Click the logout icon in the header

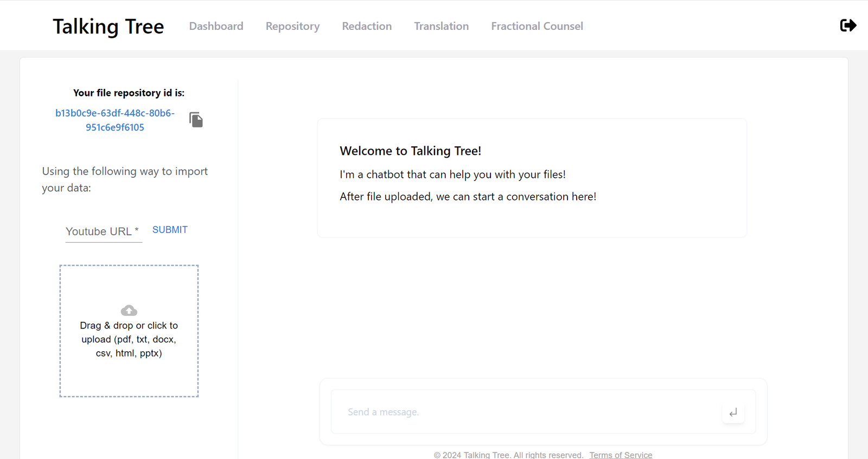point(848,25)
